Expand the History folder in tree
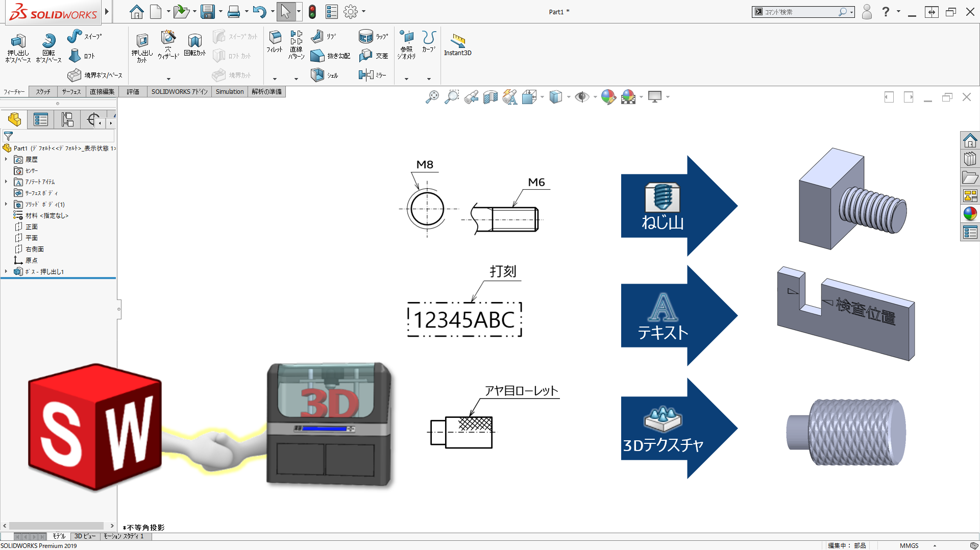Screen dimensions: 980x550 click(x=6, y=159)
